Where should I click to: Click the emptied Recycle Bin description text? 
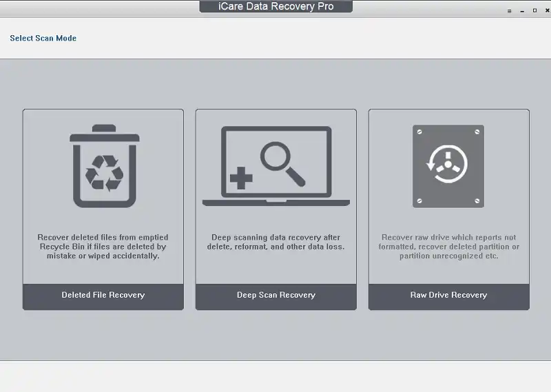[x=103, y=247]
